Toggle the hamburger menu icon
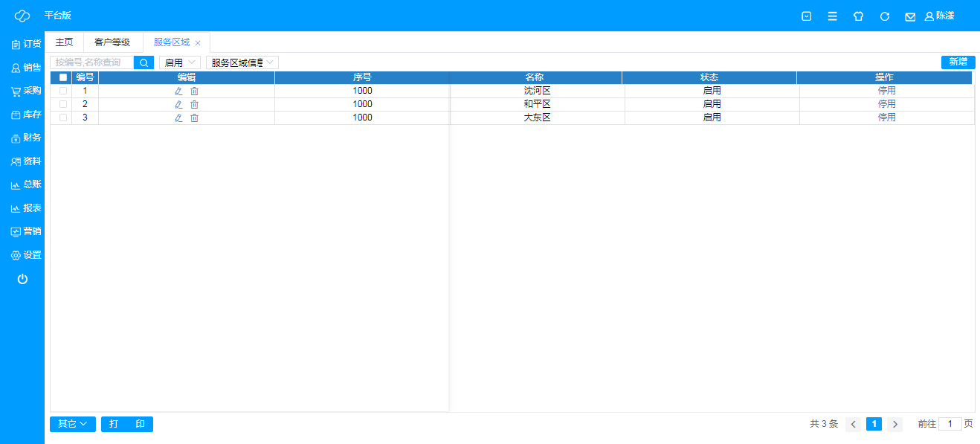This screenshot has width=980, height=444. [833, 16]
